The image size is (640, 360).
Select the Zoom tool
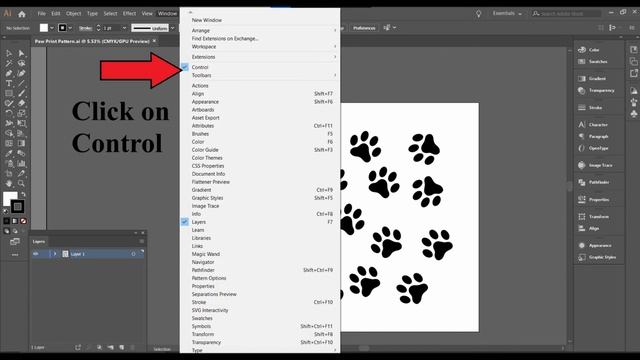21,184
